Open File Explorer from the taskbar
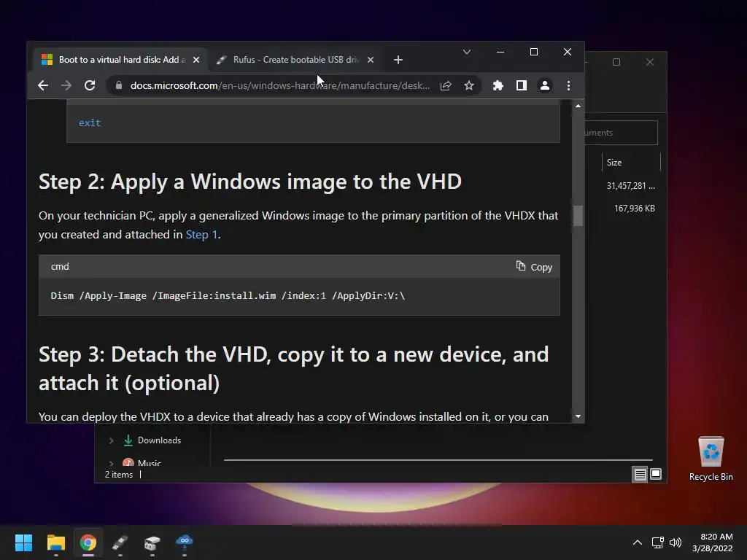 tap(55, 542)
